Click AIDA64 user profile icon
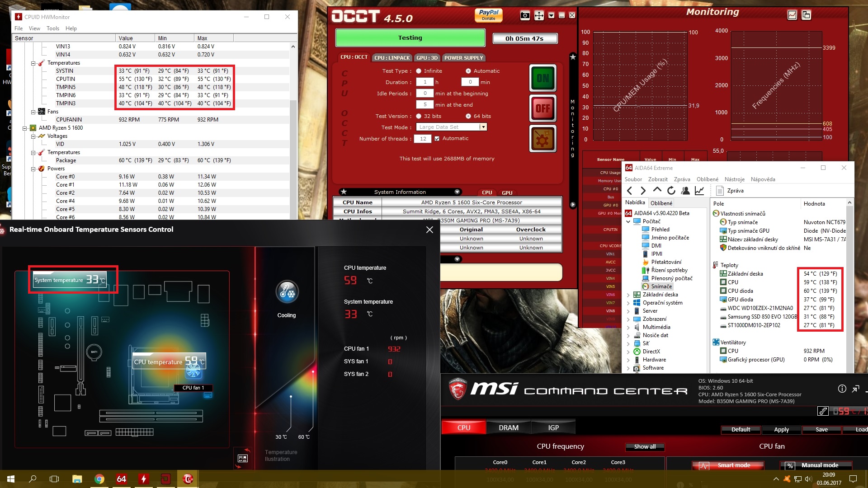Image resolution: width=868 pixels, height=488 pixels. click(685, 191)
